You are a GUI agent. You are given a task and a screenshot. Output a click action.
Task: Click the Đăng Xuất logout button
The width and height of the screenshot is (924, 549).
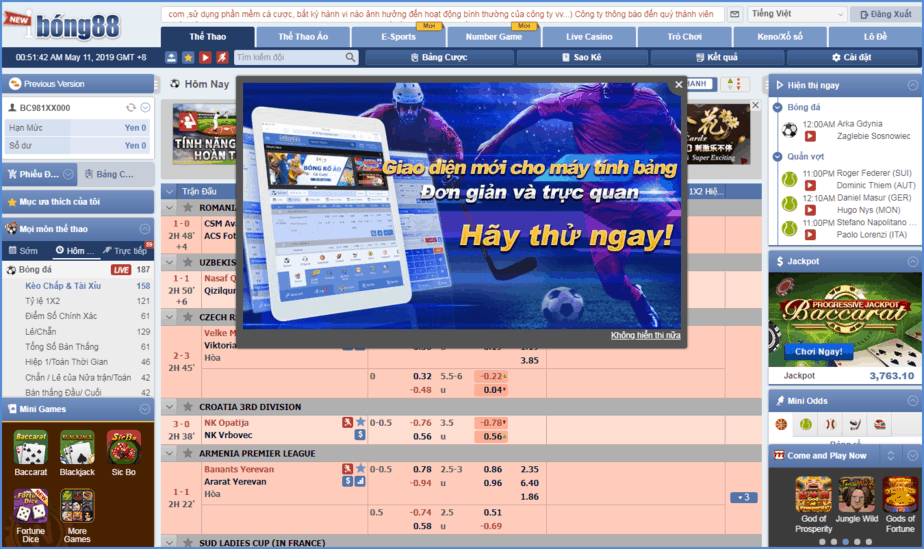[x=886, y=14]
